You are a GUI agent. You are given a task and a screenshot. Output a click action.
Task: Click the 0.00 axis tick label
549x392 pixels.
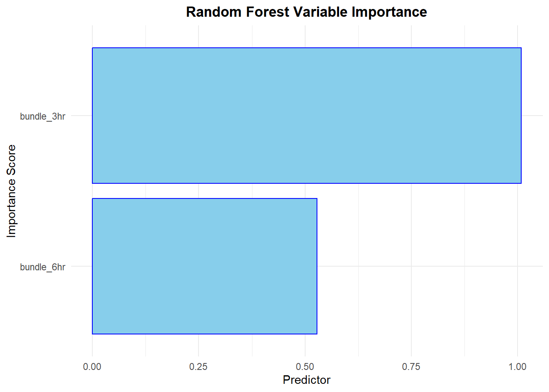click(92, 367)
